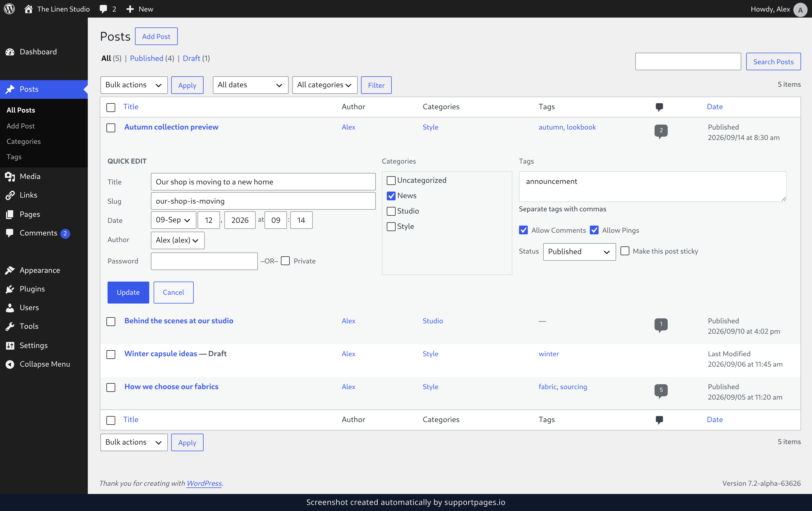This screenshot has width=812, height=511.
Task: Click the Links chain icon
Action: [x=10, y=195]
